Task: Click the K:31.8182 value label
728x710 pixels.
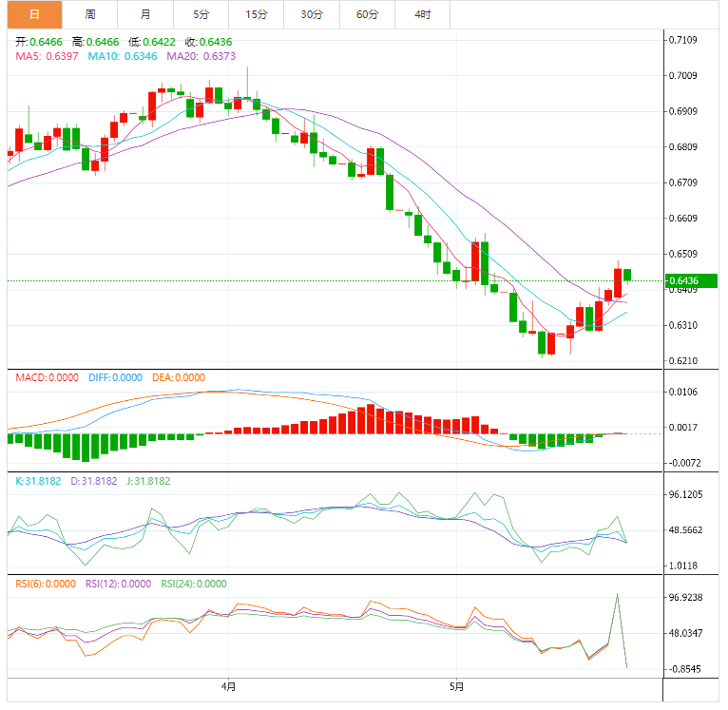Action: point(38,481)
